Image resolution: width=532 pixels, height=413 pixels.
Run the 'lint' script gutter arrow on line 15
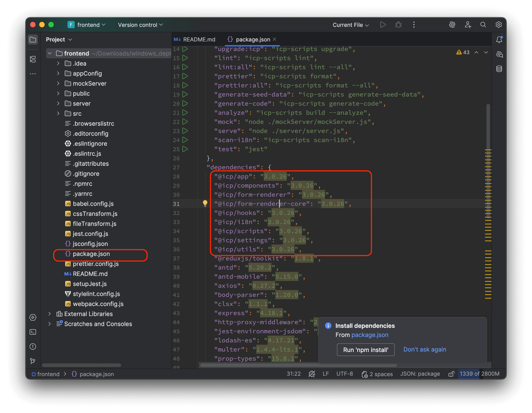click(x=185, y=58)
